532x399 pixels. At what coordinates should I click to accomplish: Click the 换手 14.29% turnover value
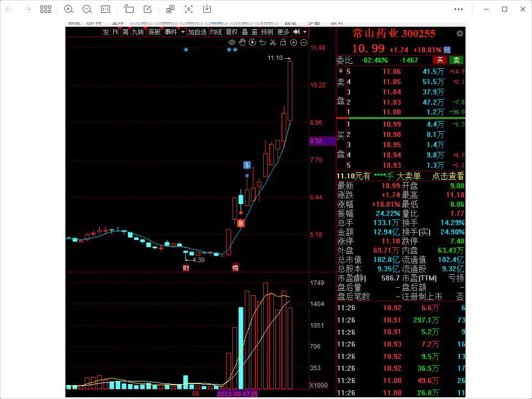tap(452, 223)
